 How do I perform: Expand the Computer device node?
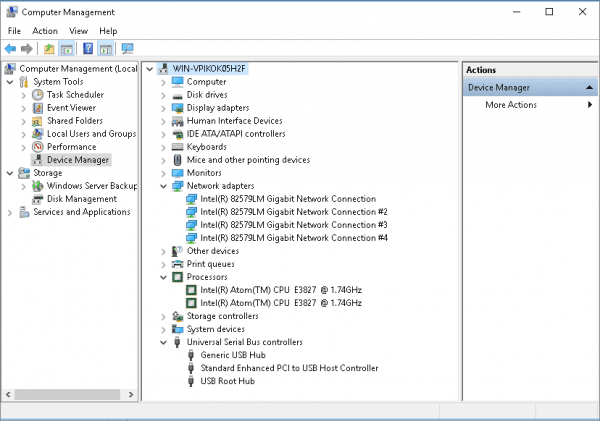(x=163, y=82)
